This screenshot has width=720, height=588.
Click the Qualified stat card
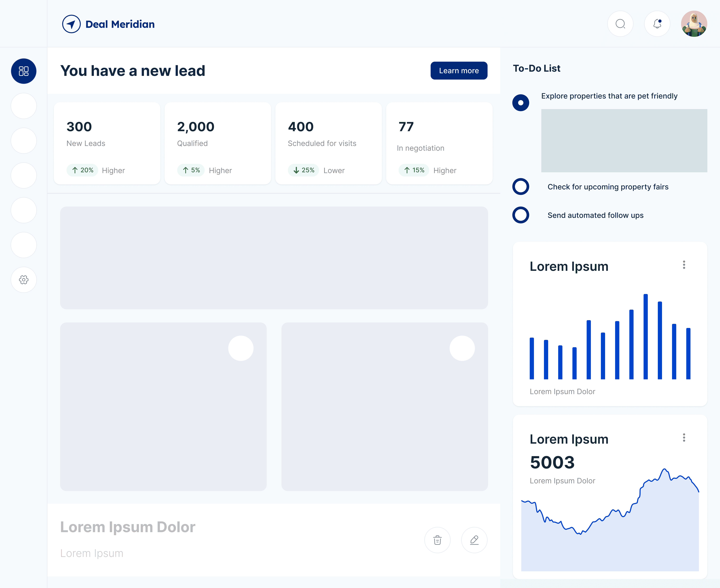coord(218,144)
